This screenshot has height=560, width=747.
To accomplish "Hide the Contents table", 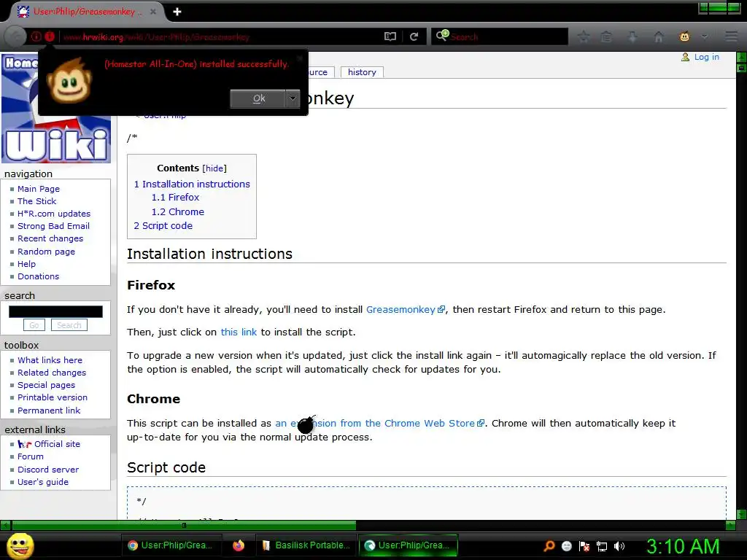I will (214, 168).
